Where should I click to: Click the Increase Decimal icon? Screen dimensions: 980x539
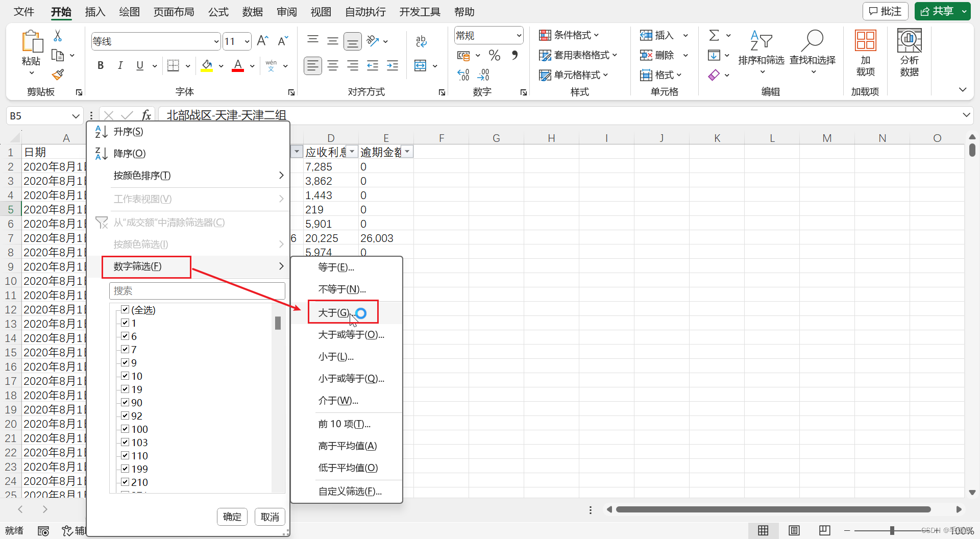point(463,75)
